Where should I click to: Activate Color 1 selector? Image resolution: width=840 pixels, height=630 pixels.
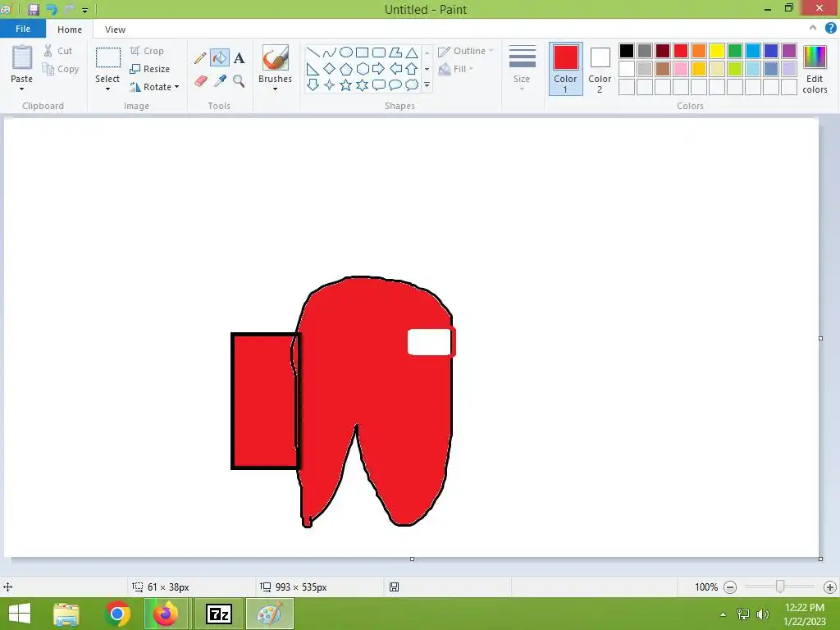566,69
